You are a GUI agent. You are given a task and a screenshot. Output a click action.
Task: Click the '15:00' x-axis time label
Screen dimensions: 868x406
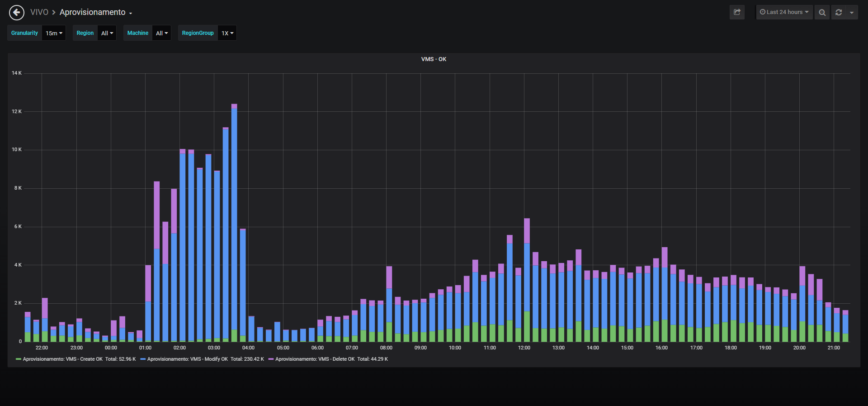pos(627,348)
